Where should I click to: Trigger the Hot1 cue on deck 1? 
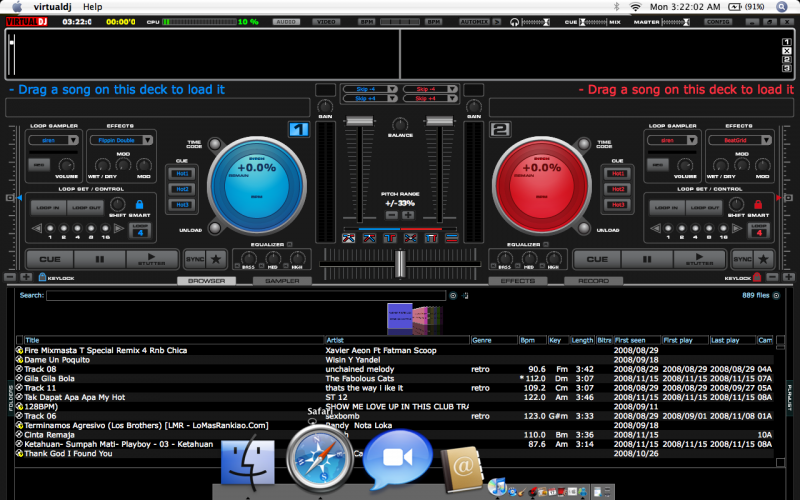[183, 173]
